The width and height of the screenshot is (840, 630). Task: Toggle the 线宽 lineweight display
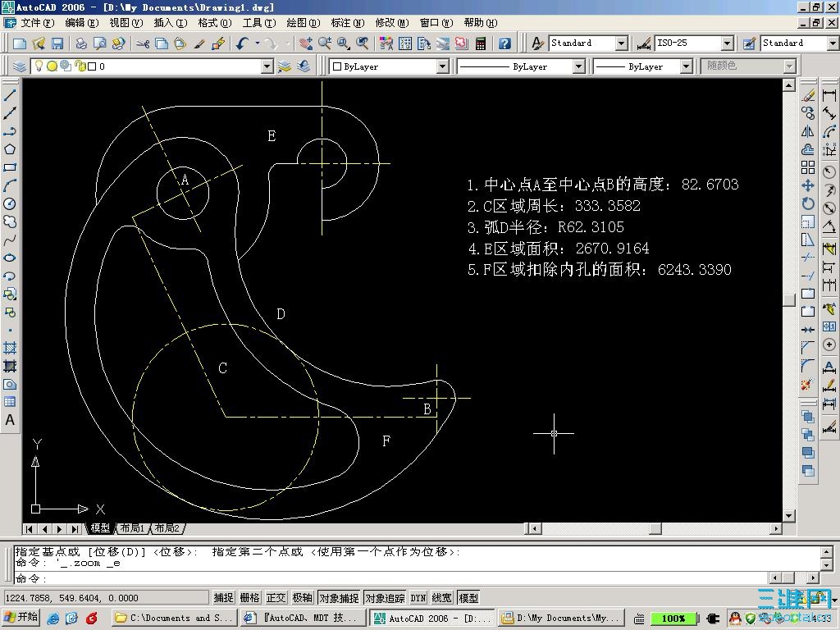(x=442, y=598)
